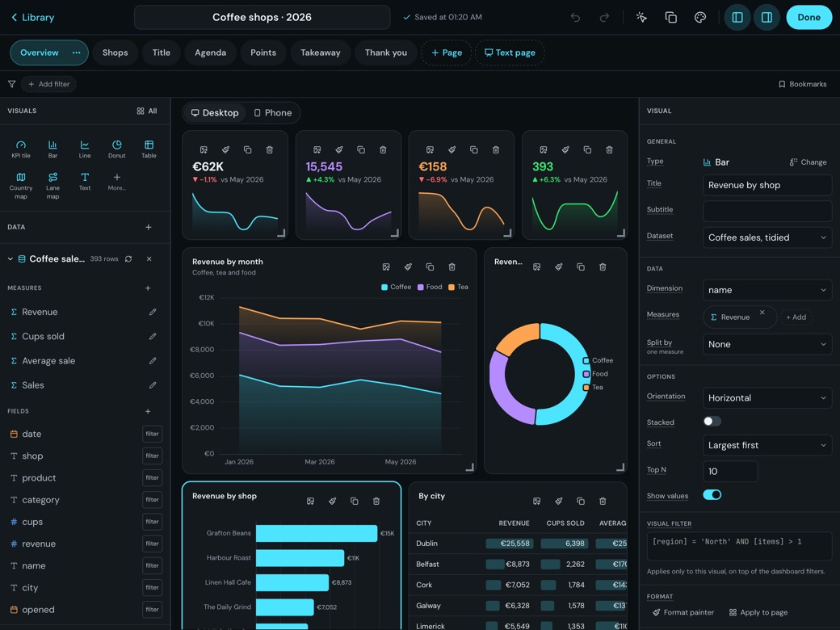Open the Dataset dropdown
Viewport: 840px width, 630px height.
(767, 237)
